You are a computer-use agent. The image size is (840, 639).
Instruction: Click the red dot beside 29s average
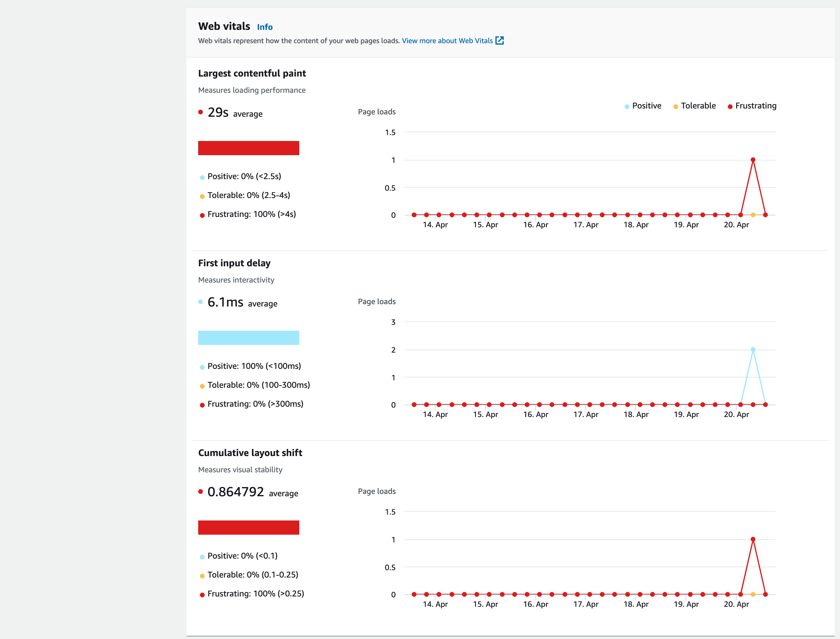[201, 112]
